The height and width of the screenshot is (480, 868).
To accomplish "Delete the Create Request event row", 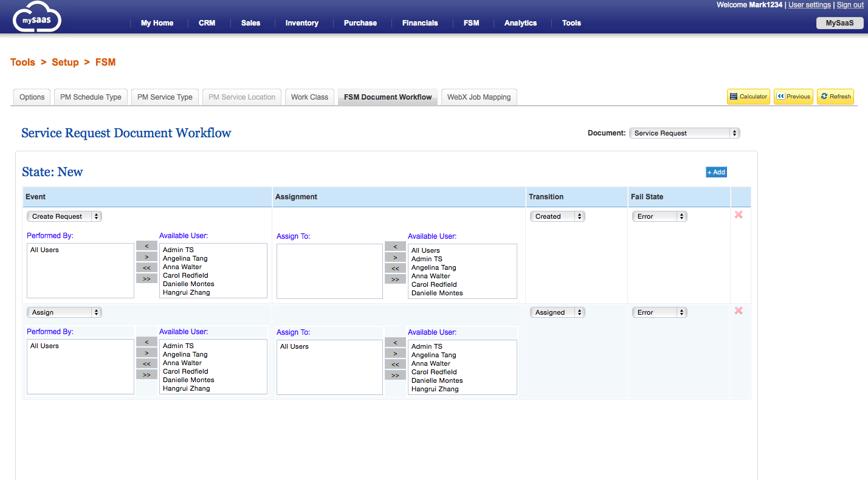I will point(739,214).
